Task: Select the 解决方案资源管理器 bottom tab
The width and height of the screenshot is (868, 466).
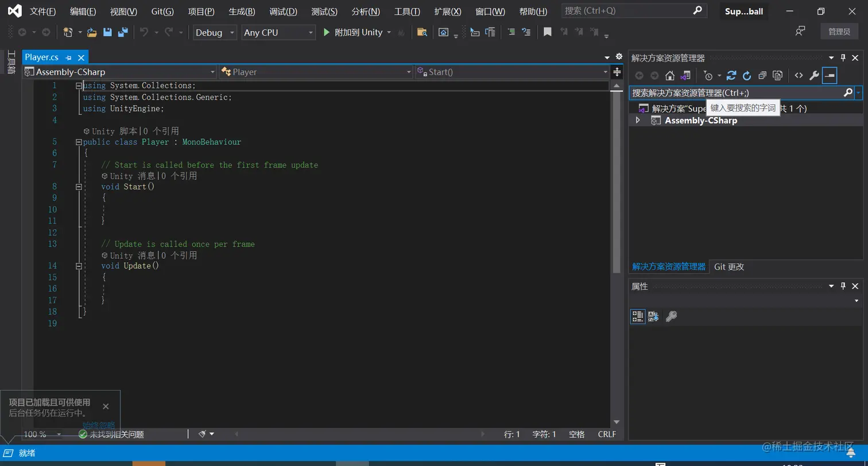Action: pos(669,267)
